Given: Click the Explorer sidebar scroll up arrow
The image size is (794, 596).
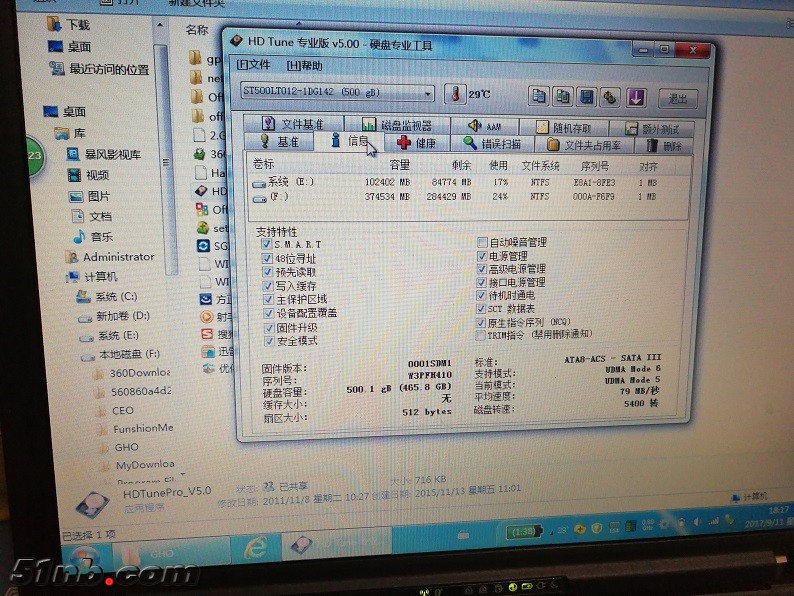Looking at the screenshot, I should 160,24.
